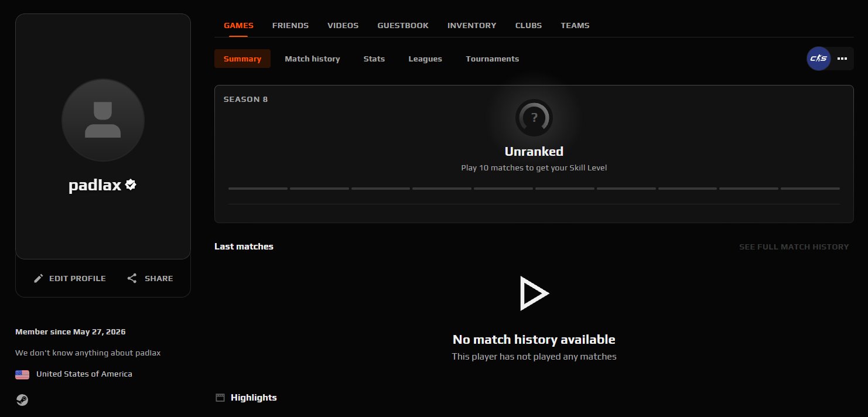This screenshot has width=868, height=417.
Task: Click the pencil icon for Edit Profile
Action: click(x=39, y=278)
